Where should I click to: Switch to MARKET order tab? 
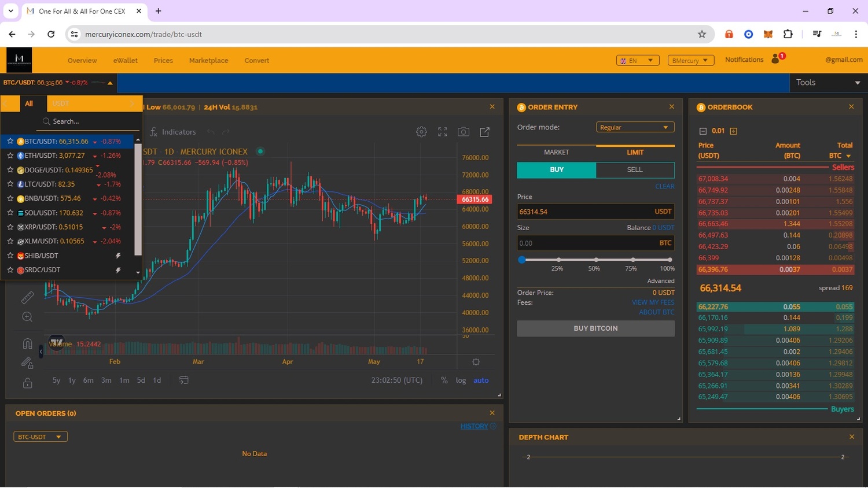click(x=556, y=152)
